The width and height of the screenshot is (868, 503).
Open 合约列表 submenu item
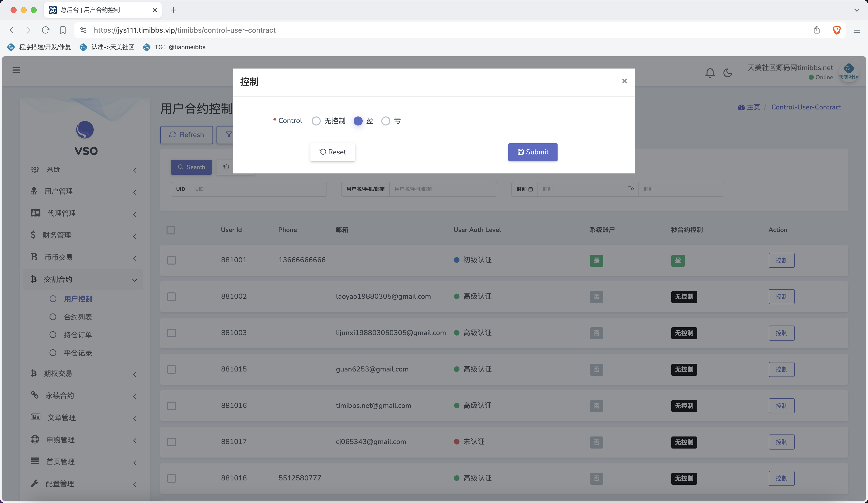[78, 317]
